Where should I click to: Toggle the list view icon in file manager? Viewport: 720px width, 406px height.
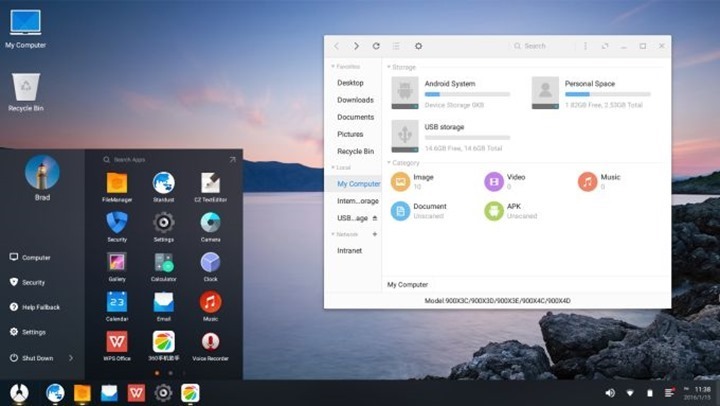coord(397,46)
